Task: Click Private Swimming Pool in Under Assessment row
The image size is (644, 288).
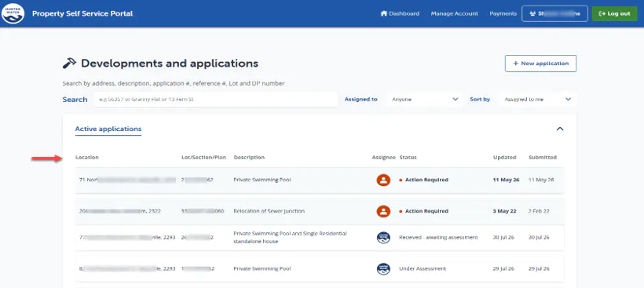Action: point(262,268)
